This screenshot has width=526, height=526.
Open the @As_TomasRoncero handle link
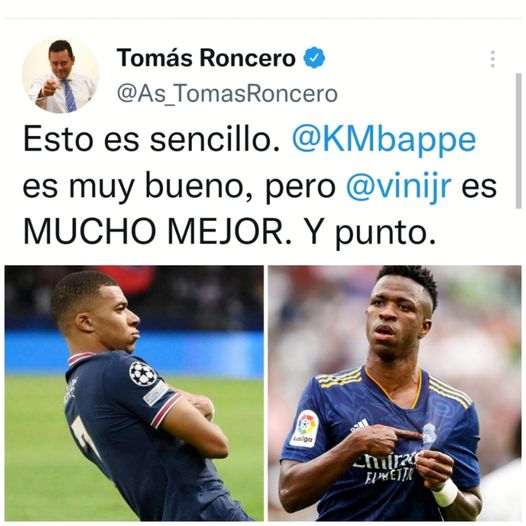point(227,94)
